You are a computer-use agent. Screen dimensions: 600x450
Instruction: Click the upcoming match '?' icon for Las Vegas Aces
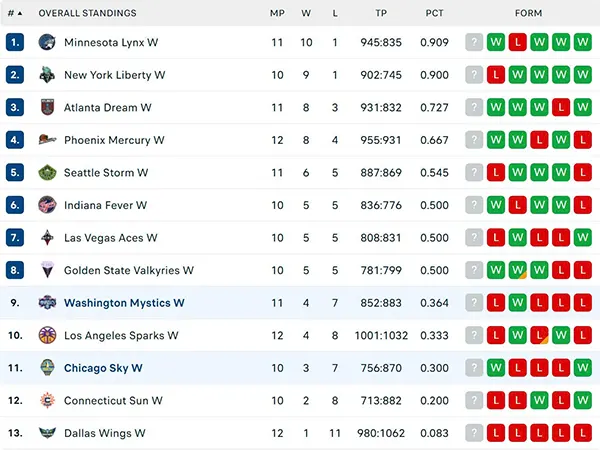[x=474, y=238]
